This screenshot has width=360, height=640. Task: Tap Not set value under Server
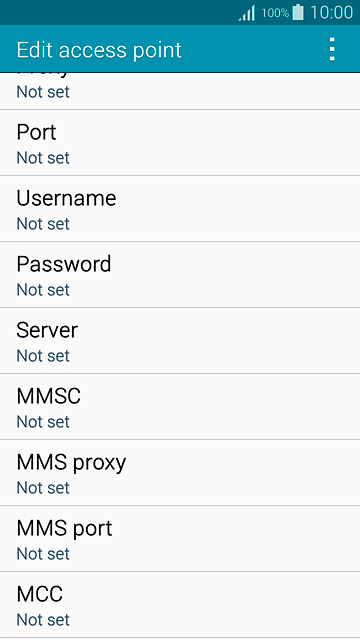[43, 356]
